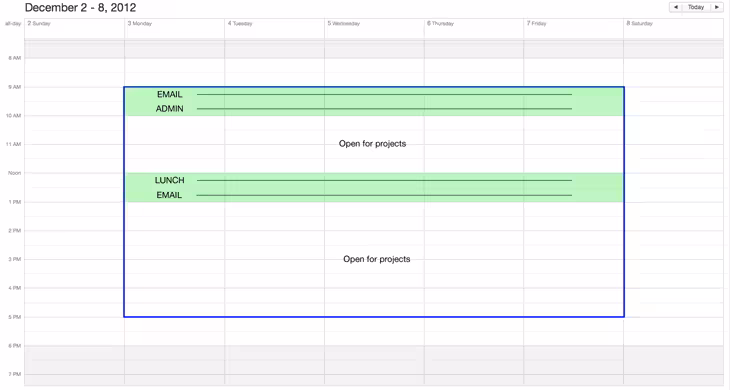This screenshot has width=730, height=390.
Task: Click the morning 'Open for projects' text
Action: tap(372, 144)
